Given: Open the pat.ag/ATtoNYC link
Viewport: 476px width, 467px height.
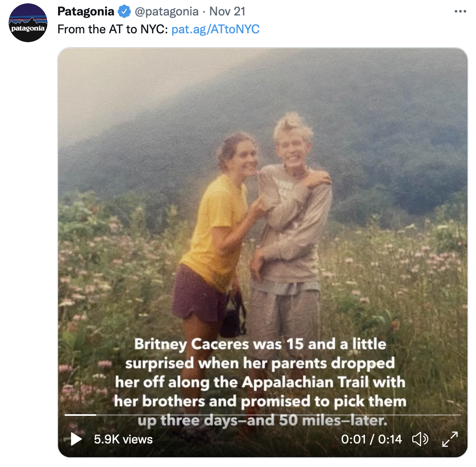Looking at the screenshot, I should coord(215,30).
